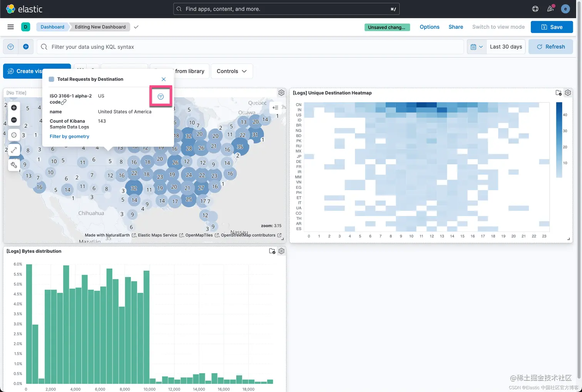Open map panel options gear
The image size is (582, 392).
281,93
